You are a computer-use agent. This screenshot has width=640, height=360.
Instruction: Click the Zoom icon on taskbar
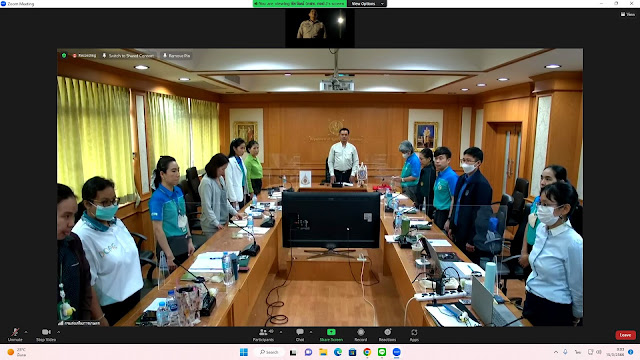396,352
